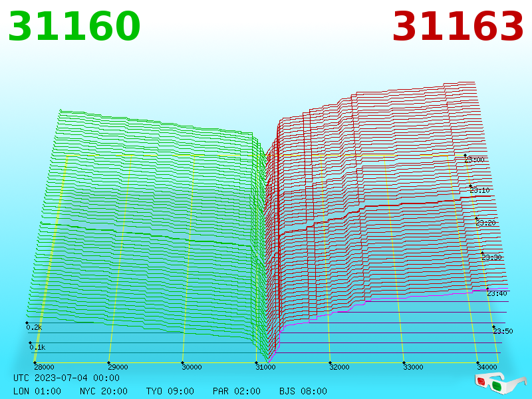Click the 23:20 time axis label
Viewport: 532px width, 399px height.
485,223
